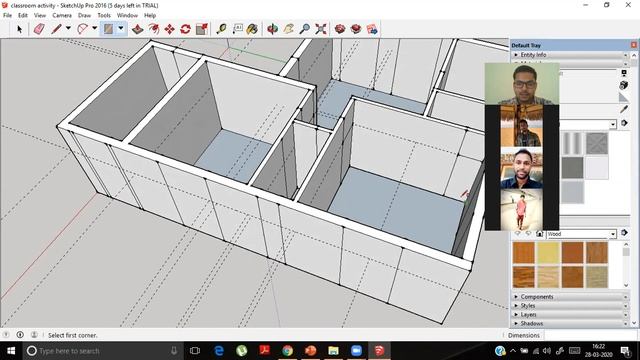Click the In Model home icon
The width and height of the screenshot is (640, 360).
540,234
